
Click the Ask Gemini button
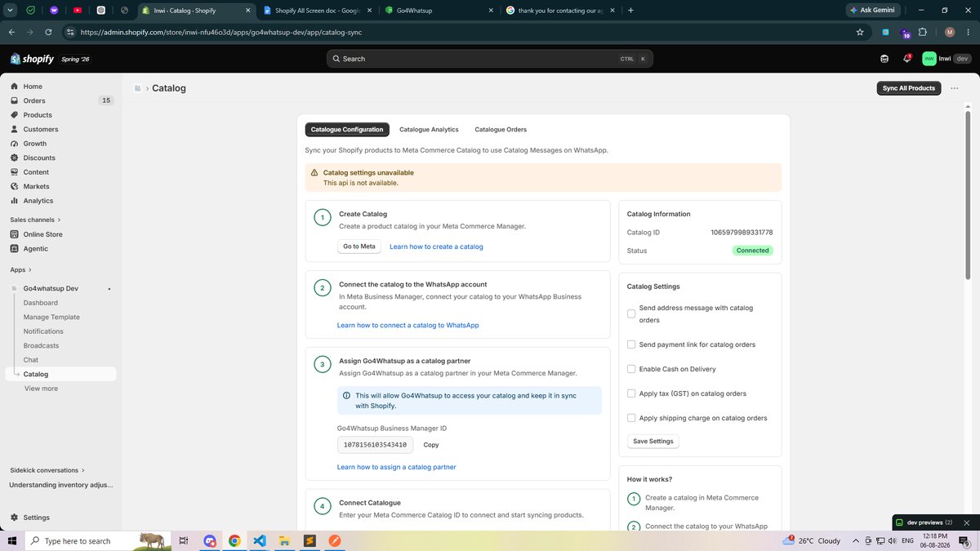872,10
